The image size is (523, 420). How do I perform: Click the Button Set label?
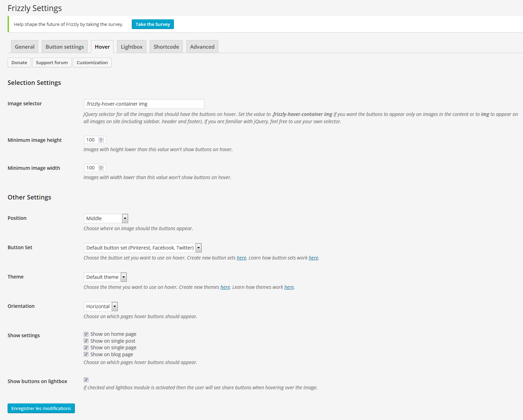coord(20,247)
